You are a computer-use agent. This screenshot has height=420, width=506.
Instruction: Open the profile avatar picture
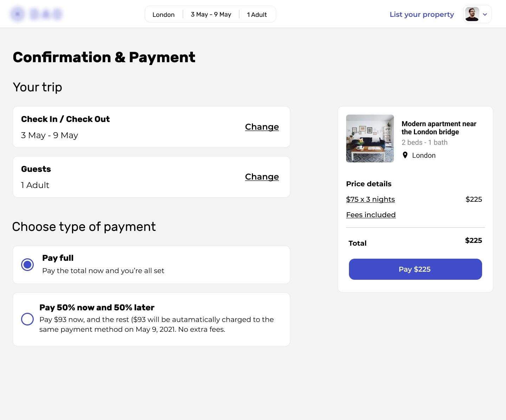[x=473, y=14]
